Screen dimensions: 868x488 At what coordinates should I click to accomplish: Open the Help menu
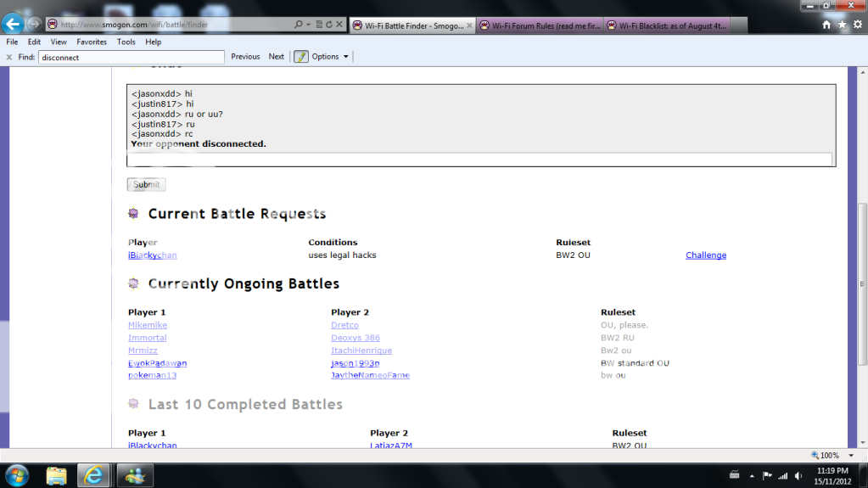pos(154,42)
